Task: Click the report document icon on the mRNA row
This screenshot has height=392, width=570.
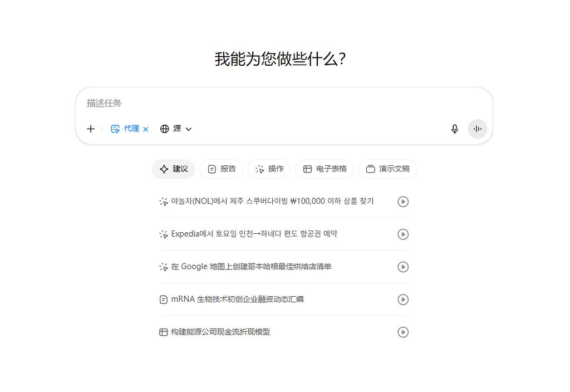Action: tap(164, 300)
